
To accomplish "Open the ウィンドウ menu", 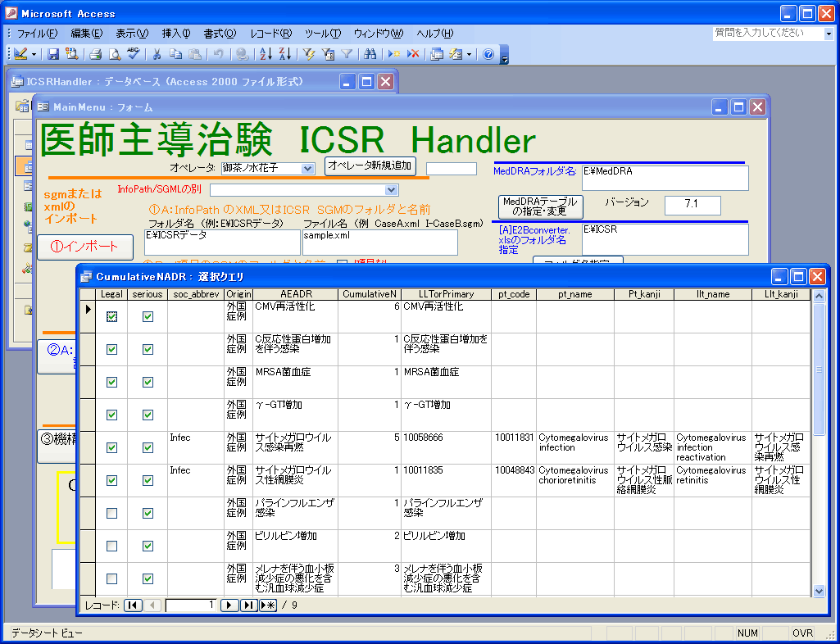I will [379, 34].
